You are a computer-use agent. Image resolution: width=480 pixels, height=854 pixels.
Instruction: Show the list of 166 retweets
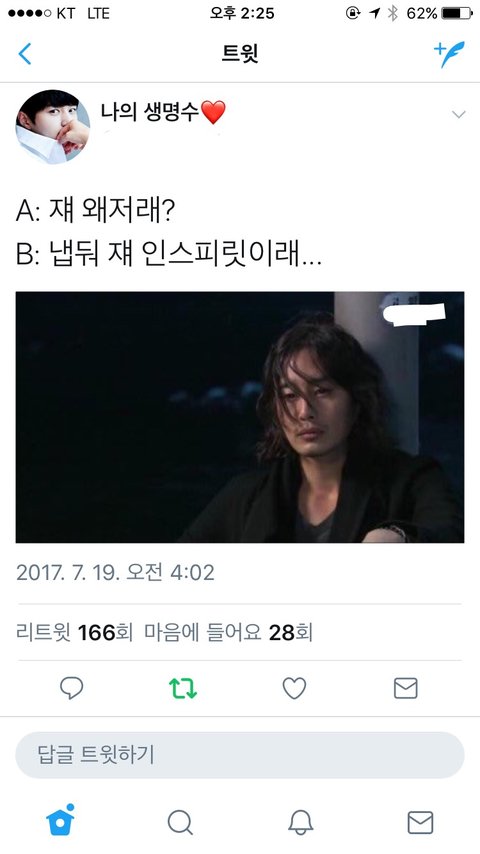74,633
